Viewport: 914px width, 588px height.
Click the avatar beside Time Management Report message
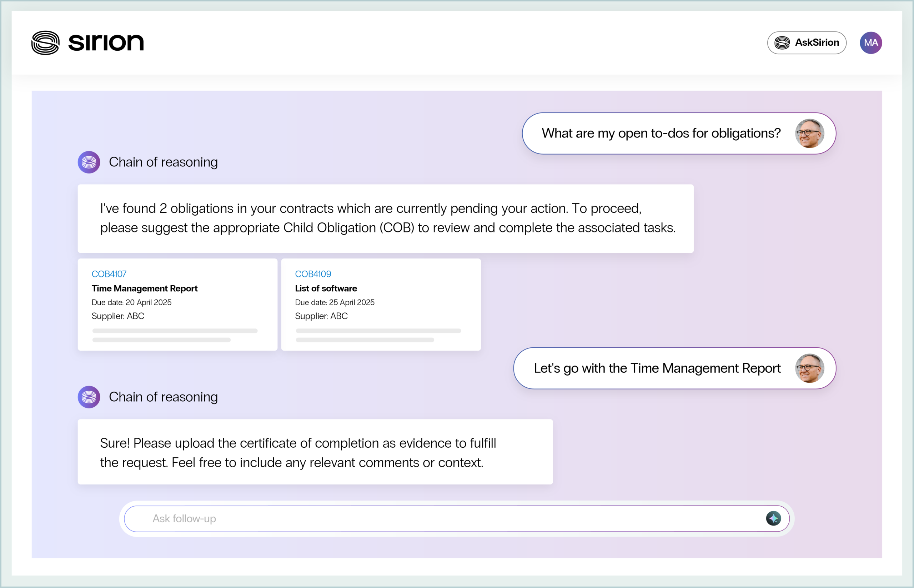810,368
